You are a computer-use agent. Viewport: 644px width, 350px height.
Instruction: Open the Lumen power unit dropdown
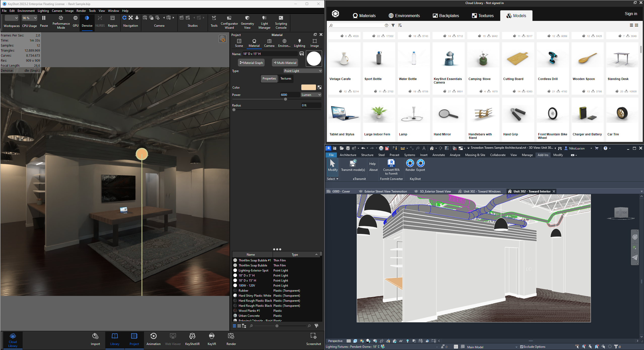coord(311,95)
